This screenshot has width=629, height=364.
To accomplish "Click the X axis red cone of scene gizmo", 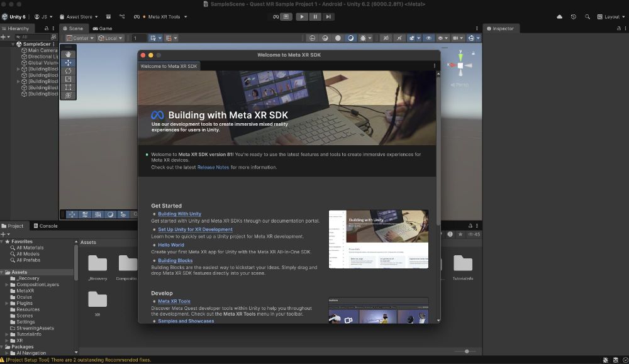I will [x=452, y=65].
